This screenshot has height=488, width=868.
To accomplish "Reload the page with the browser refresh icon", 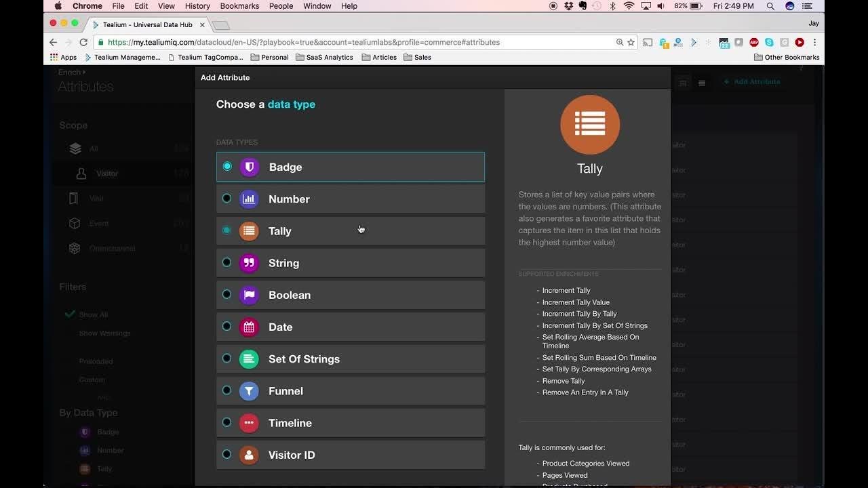I will tap(83, 42).
